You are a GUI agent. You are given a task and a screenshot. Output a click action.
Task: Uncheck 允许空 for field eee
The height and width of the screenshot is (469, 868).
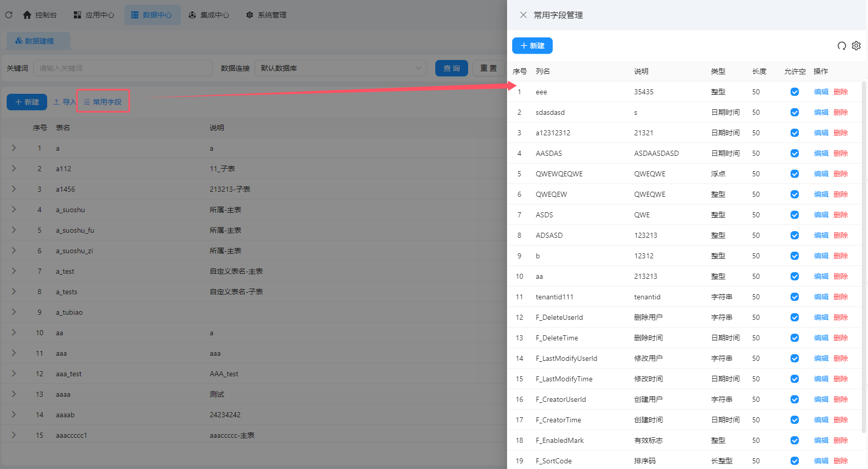pos(795,92)
